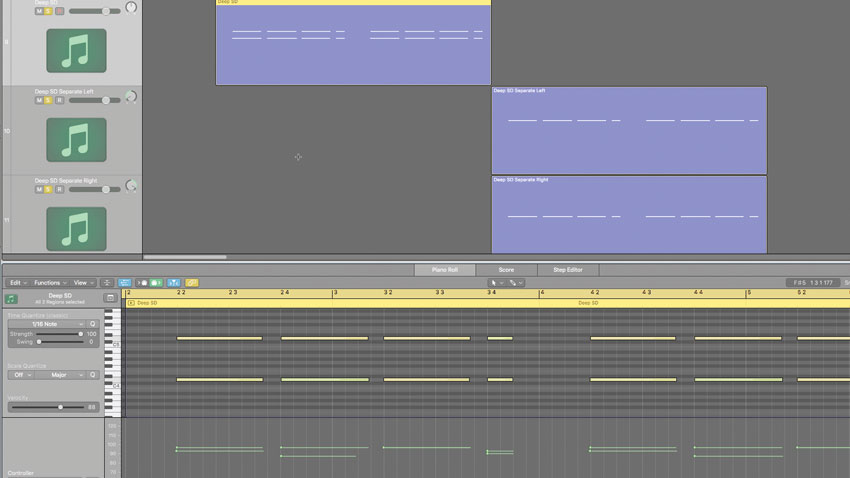The width and height of the screenshot is (850, 478).
Task: Click the first velocity bar in controller lane
Action: click(220, 449)
